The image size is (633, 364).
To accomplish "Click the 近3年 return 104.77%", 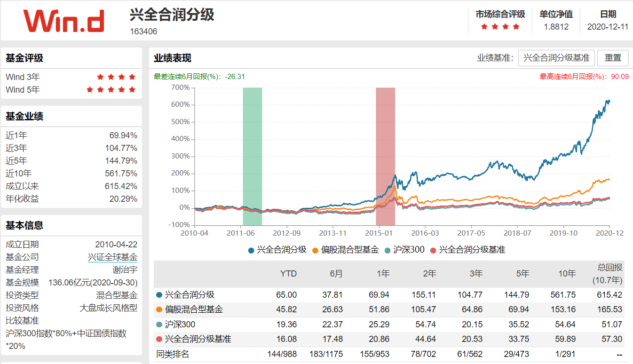I will click(x=121, y=148).
